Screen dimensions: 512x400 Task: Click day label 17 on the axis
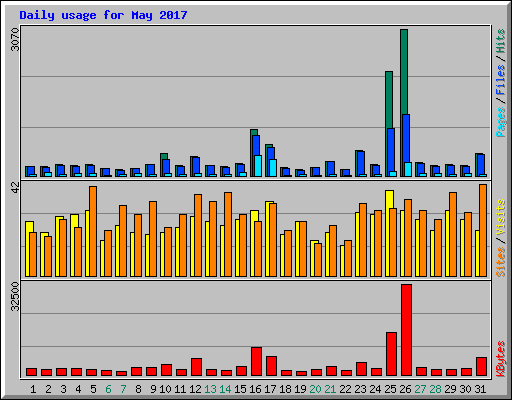coord(270,389)
